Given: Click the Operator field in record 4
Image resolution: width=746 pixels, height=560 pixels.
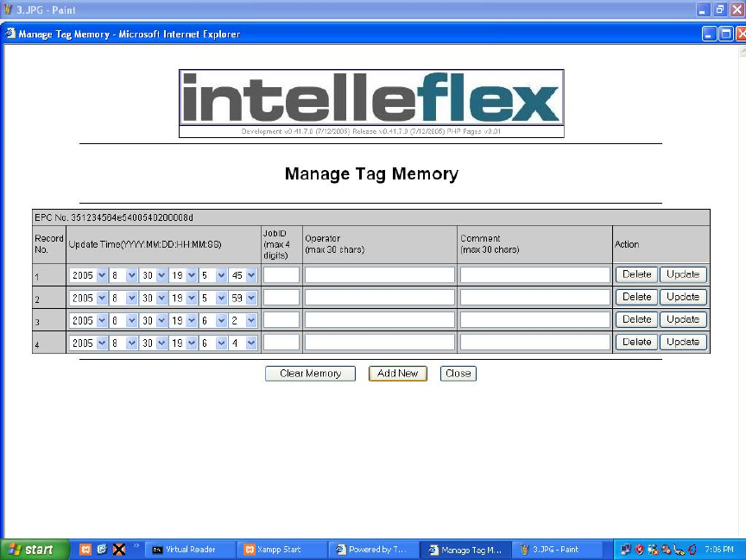Looking at the screenshot, I should click(x=380, y=342).
